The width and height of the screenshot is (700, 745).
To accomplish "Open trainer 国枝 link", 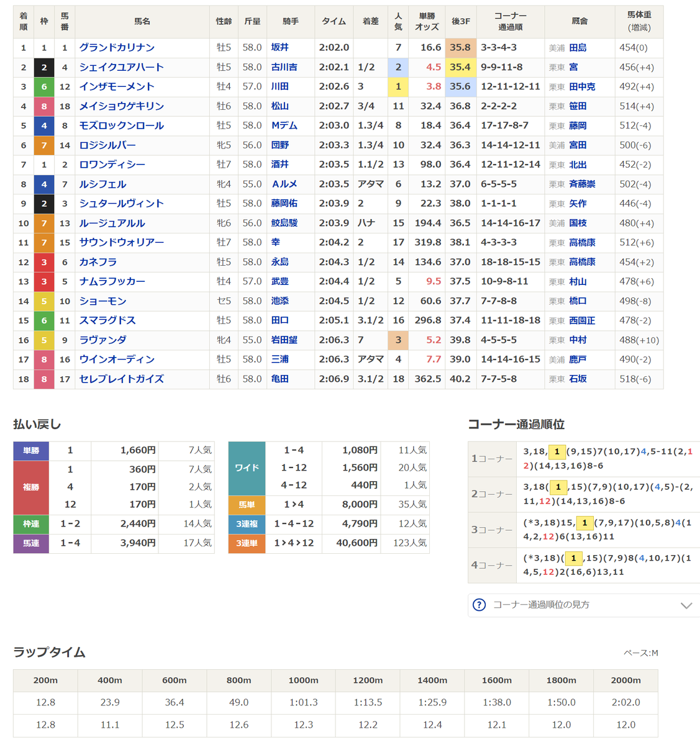I will click(x=578, y=223).
